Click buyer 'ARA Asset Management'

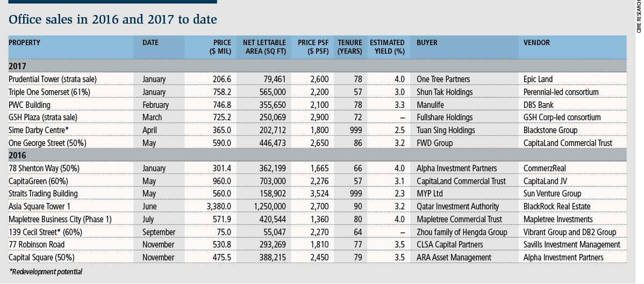point(454,257)
